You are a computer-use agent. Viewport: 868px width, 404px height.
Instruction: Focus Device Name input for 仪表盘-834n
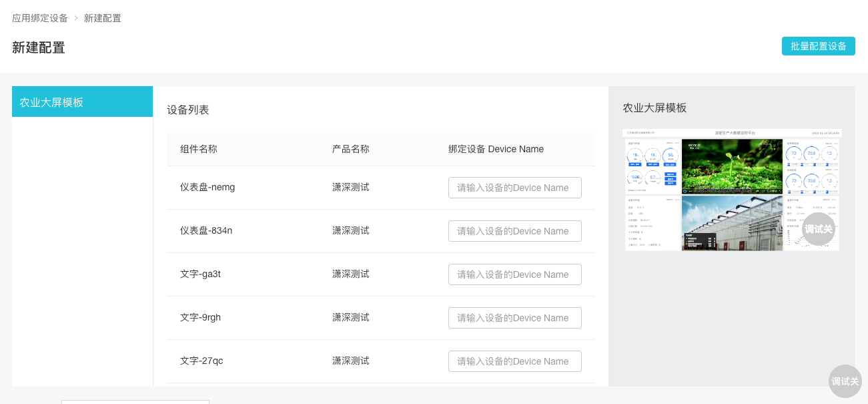[514, 231]
